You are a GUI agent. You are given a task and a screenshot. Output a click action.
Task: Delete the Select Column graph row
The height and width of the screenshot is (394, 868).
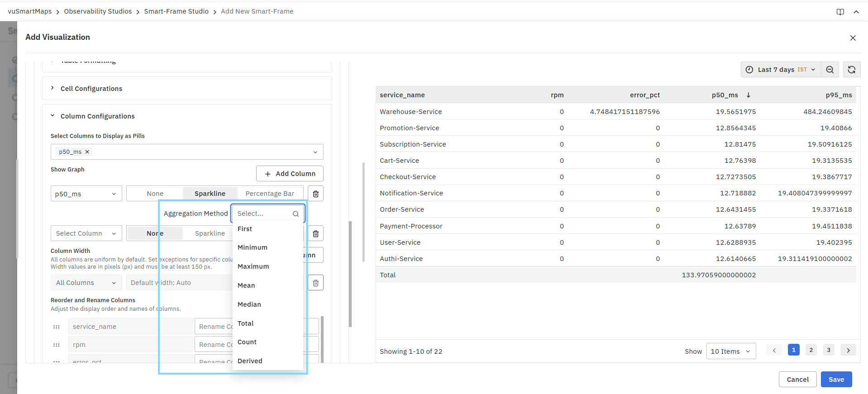coord(316,233)
